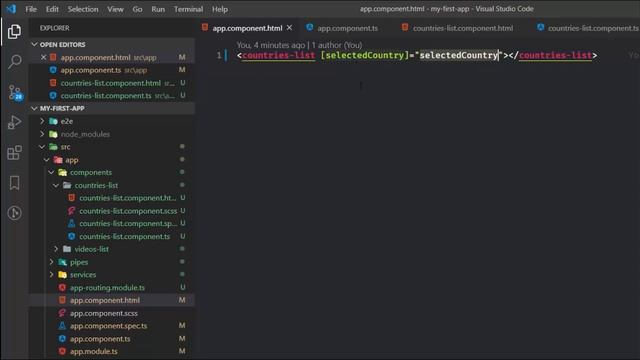The image size is (640, 360).
Task: Open the File menu
Action: (31, 9)
